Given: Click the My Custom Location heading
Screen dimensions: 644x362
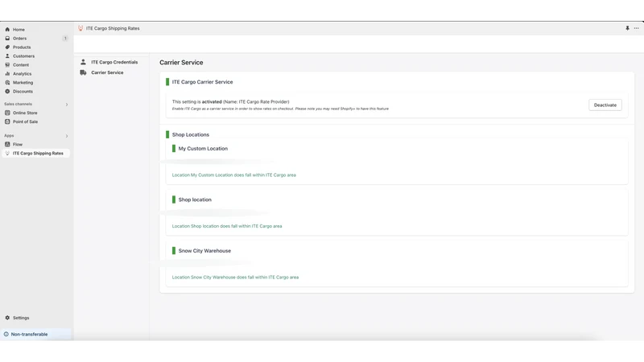Looking at the screenshot, I should (x=203, y=149).
